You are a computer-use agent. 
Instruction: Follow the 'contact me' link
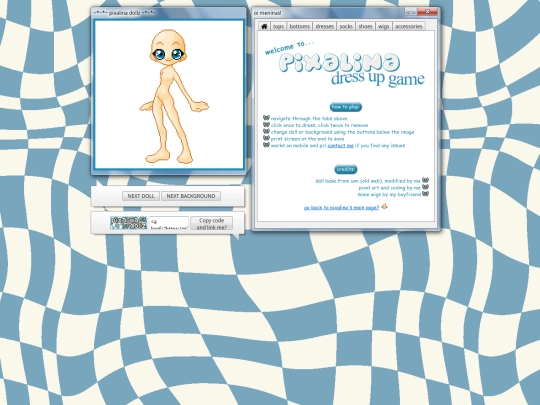coord(341,146)
